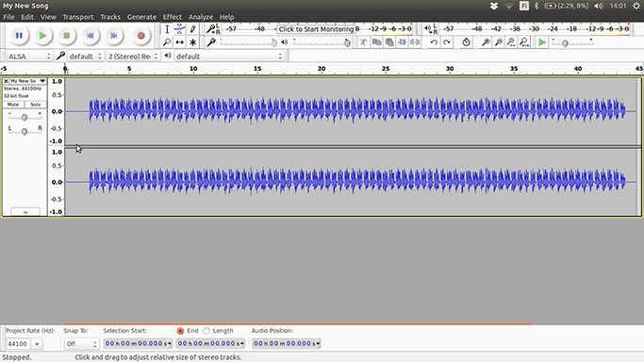Click the Copy icon in edit toolbar
Image resolution: width=644 pixels, height=362 pixels.
[x=376, y=42]
